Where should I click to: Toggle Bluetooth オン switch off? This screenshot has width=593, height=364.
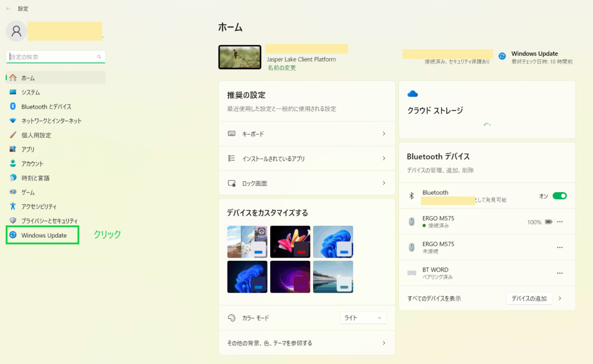(559, 196)
